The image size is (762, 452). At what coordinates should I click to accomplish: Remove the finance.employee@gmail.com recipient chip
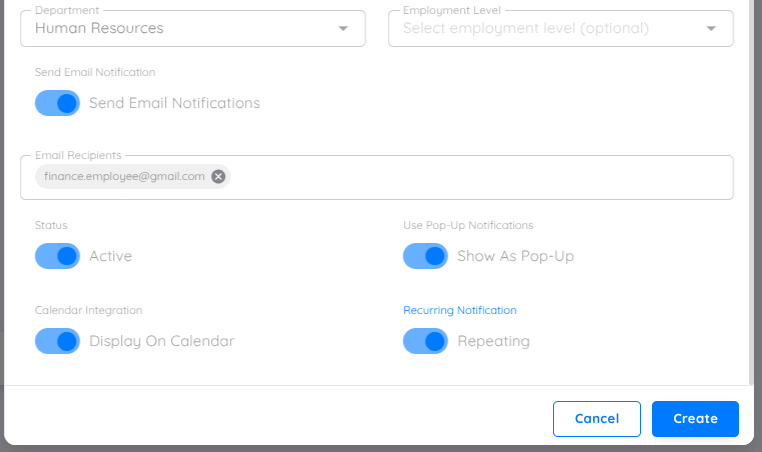pyautogui.click(x=219, y=176)
